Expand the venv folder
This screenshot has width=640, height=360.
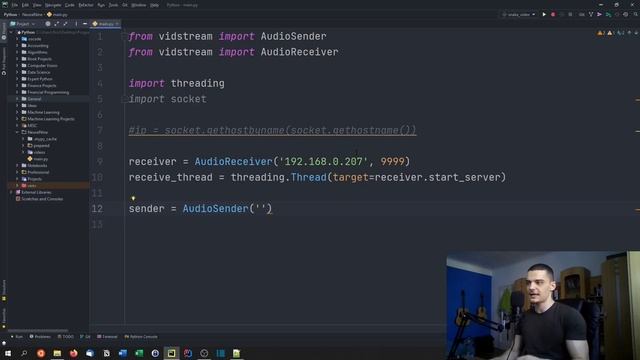tap(17, 186)
